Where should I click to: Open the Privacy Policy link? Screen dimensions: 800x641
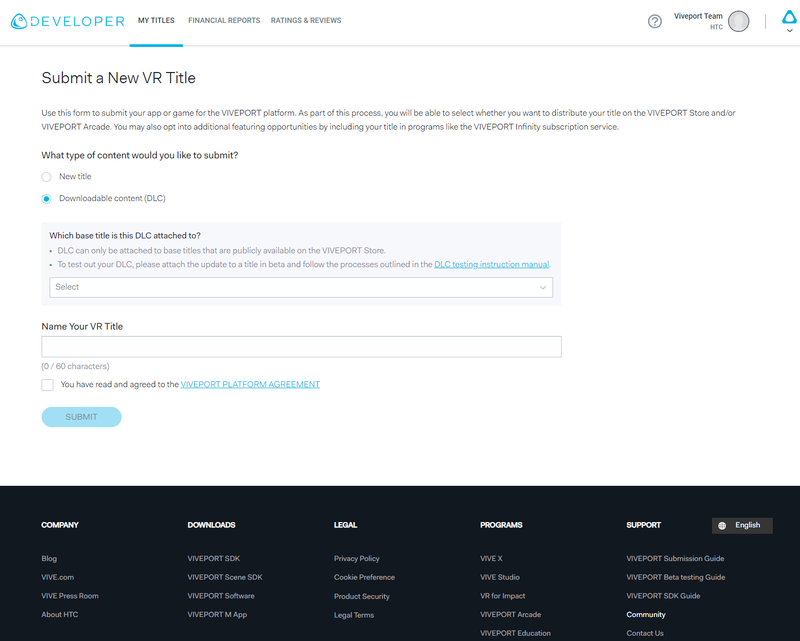tap(357, 558)
